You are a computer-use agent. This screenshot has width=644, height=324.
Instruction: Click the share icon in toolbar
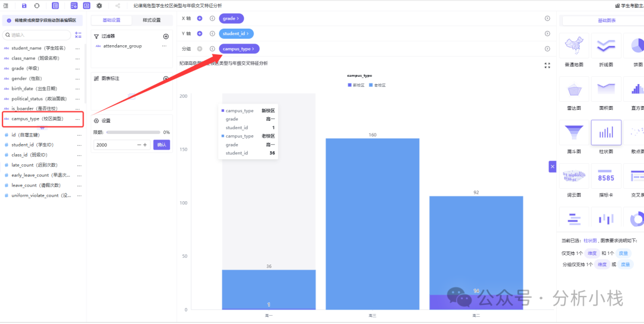[x=118, y=6]
